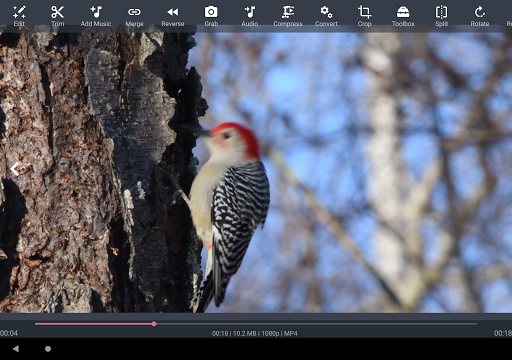Open the Add Music tool
This screenshot has height=360, width=512.
(x=96, y=16)
